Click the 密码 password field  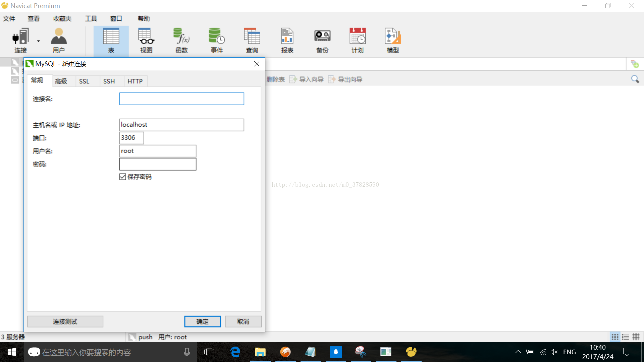pos(158,164)
